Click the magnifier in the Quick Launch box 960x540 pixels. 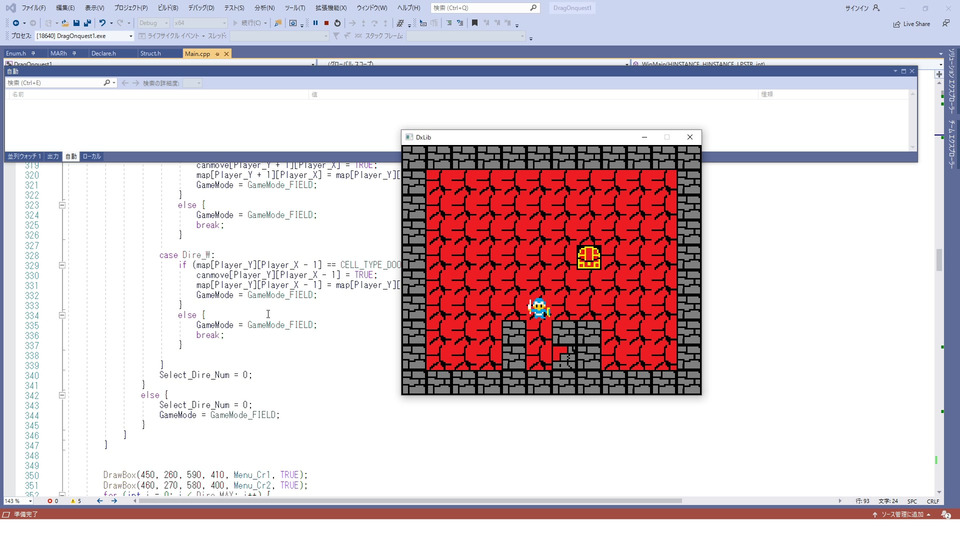(x=533, y=8)
